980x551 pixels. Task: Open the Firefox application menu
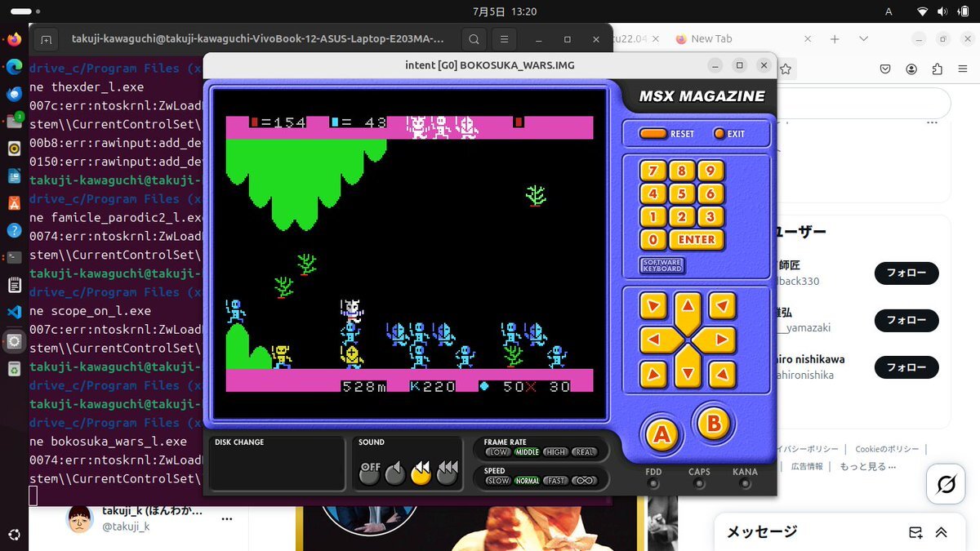[963, 69]
